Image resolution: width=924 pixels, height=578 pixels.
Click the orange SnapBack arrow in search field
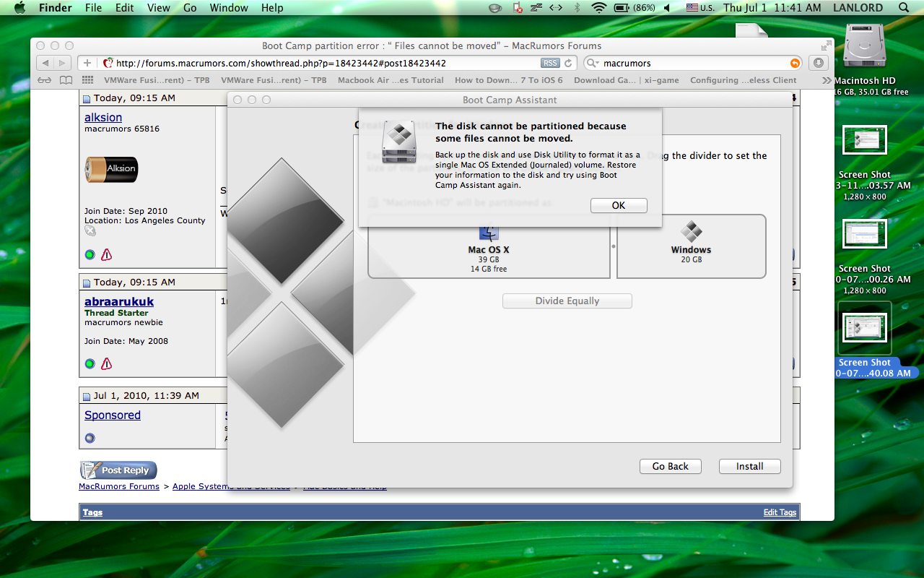pos(795,64)
